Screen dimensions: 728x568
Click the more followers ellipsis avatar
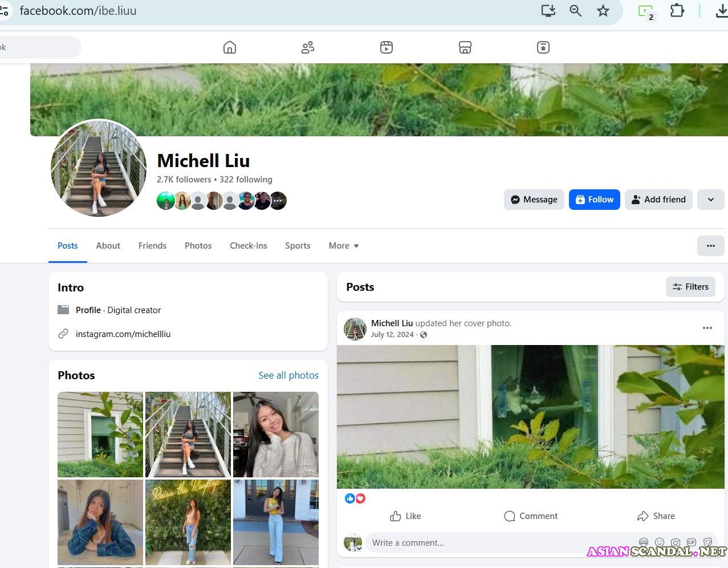pos(278,201)
